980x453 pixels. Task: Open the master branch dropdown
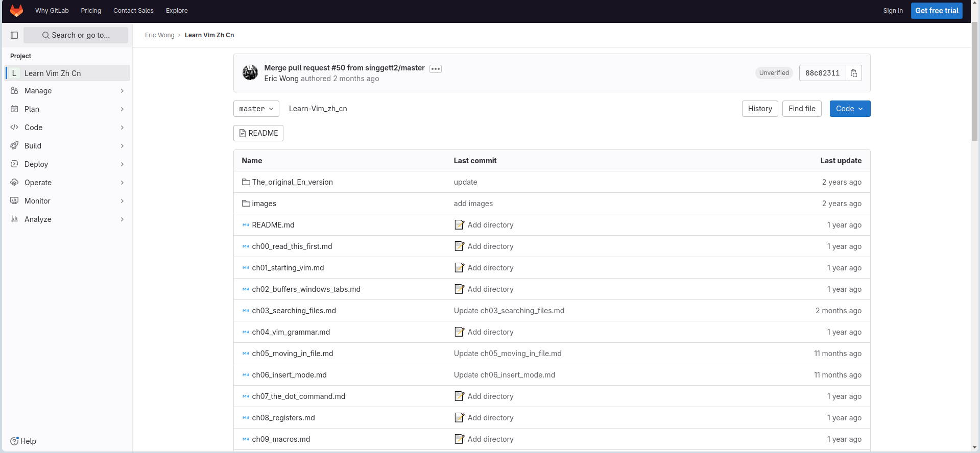pos(256,109)
